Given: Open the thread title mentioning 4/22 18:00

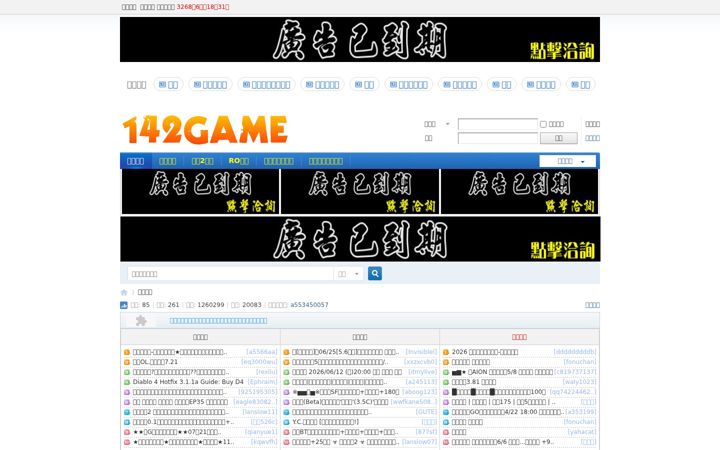Looking at the screenshot, I should pyautogui.click(x=507, y=412).
